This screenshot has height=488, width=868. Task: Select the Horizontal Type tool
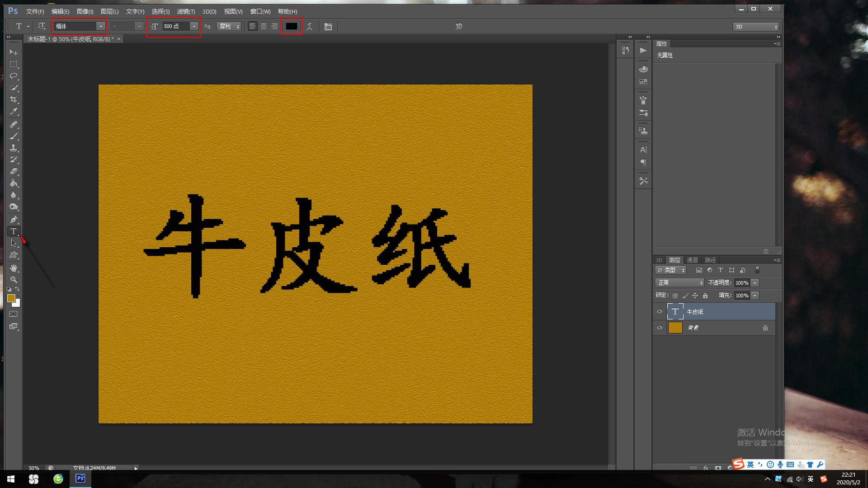tap(14, 231)
